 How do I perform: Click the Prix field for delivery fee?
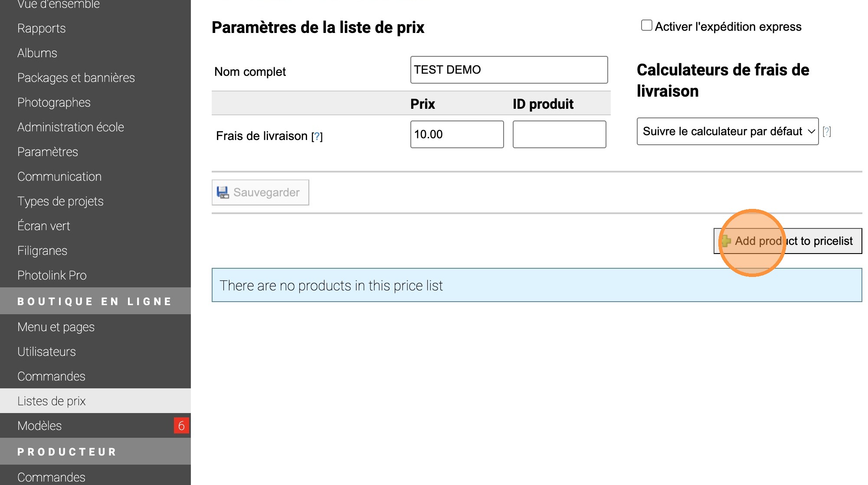coord(456,134)
